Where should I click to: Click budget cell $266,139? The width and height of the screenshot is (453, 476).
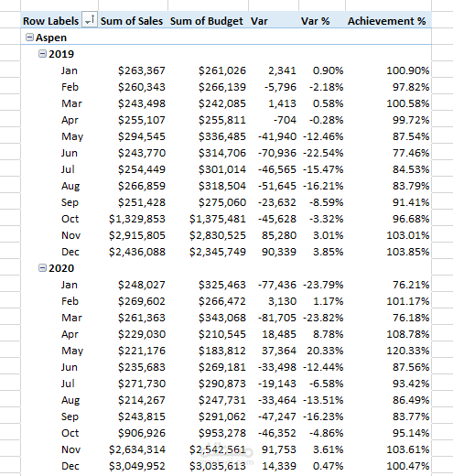point(222,87)
